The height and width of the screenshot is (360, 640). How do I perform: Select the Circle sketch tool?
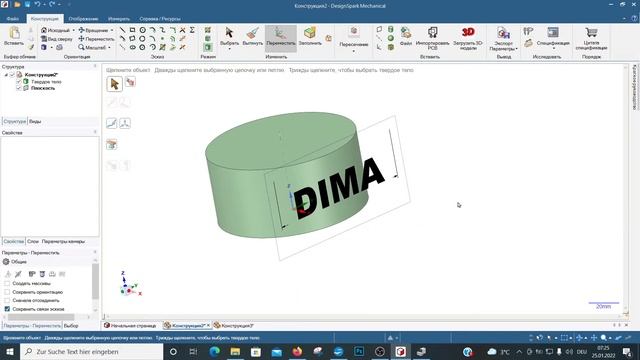142,30
